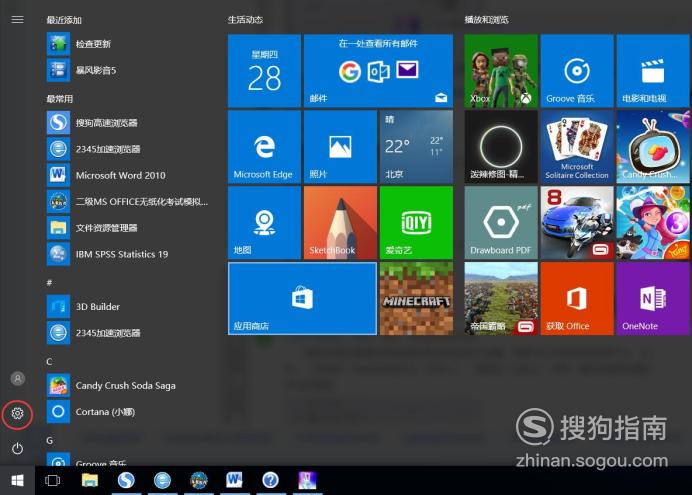The height and width of the screenshot is (495, 692).
Task: Open the help question-mark taskbar icon
Action: click(271, 480)
